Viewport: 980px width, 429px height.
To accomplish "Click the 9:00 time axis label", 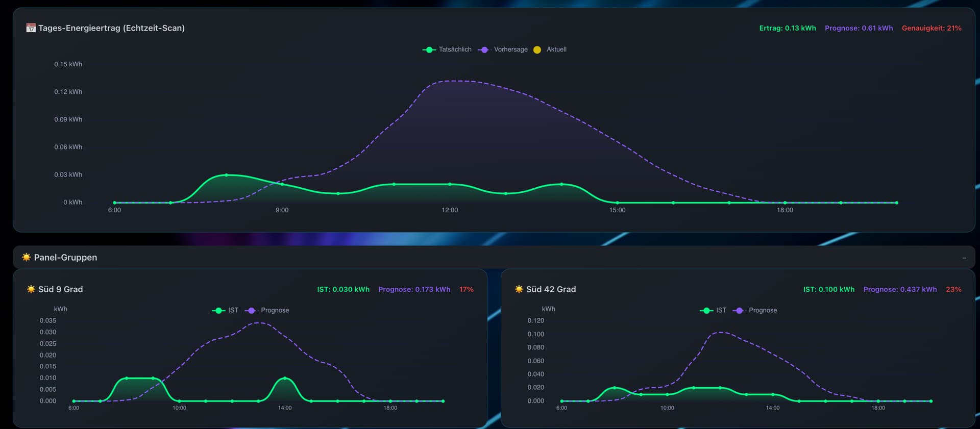I will [x=282, y=210].
